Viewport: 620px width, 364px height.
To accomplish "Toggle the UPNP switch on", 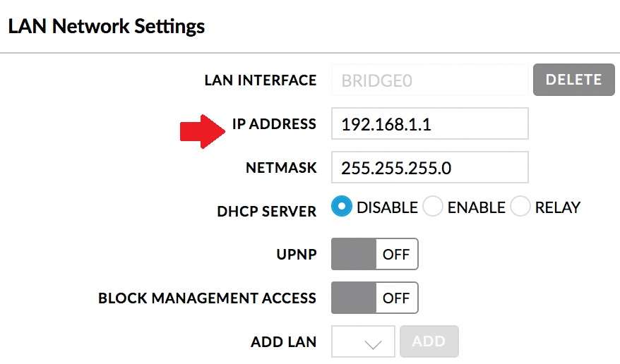I will pos(374,254).
